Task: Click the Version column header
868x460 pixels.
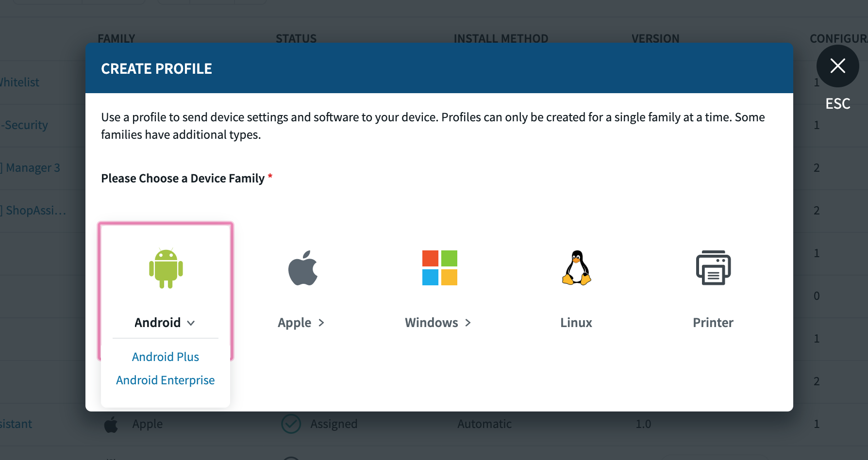Action: coord(655,38)
